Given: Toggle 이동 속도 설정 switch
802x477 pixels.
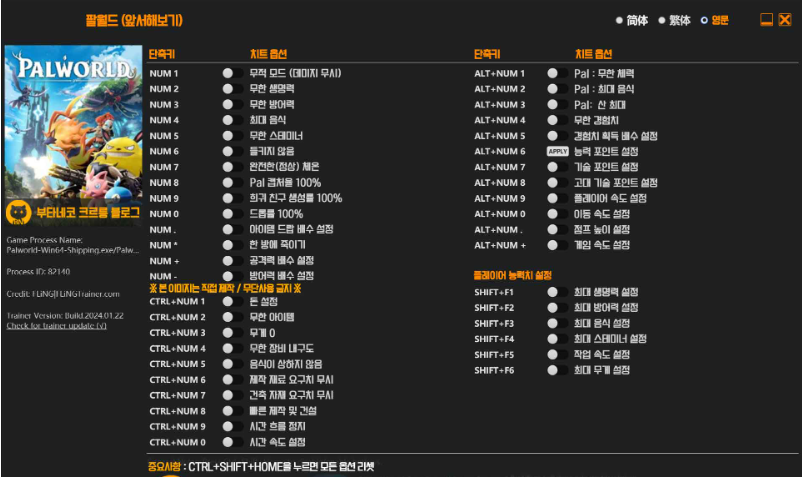Looking at the screenshot, I should tap(558, 214).
